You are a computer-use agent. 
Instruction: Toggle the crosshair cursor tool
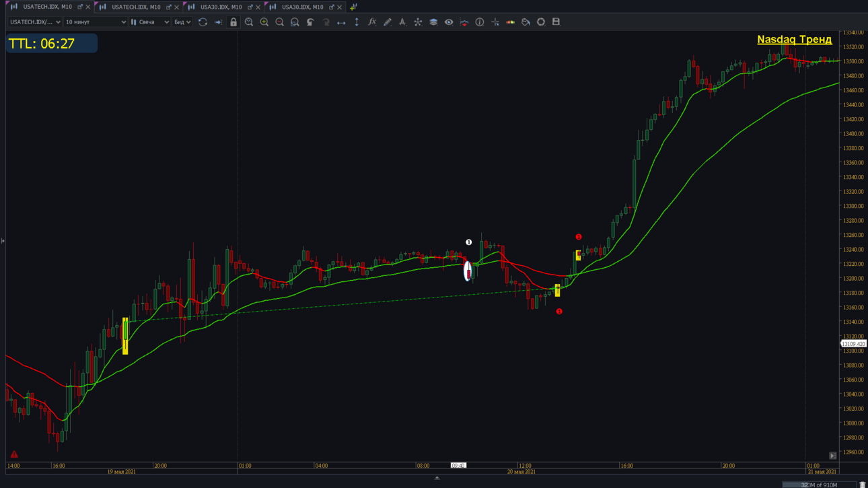pos(495,22)
